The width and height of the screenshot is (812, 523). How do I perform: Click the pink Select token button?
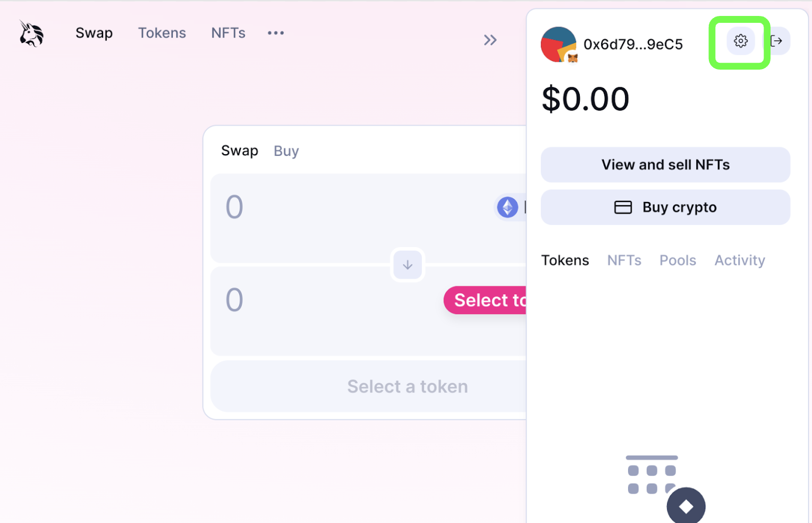[x=485, y=300]
